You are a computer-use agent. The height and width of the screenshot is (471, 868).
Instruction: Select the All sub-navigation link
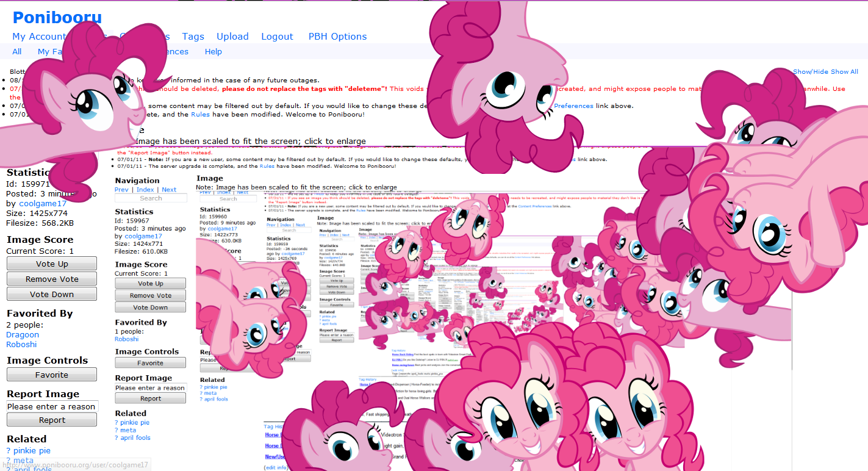coord(17,52)
